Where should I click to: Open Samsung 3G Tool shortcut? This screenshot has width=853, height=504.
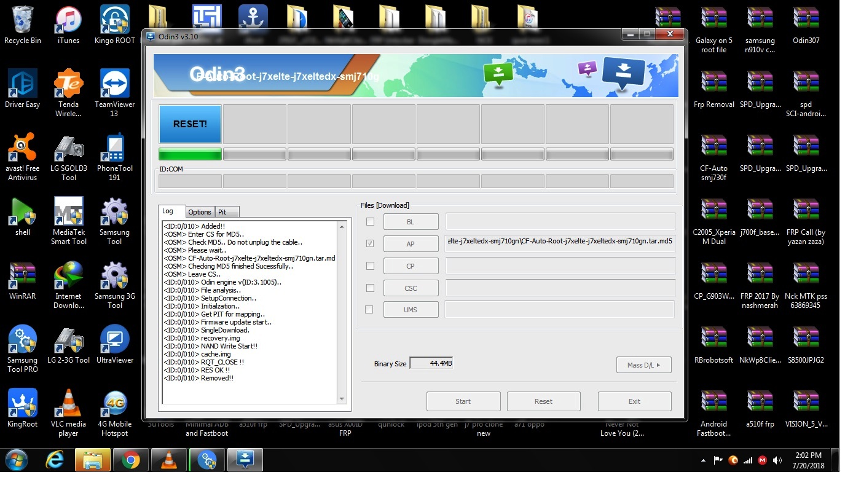click(x=114, y=285)
